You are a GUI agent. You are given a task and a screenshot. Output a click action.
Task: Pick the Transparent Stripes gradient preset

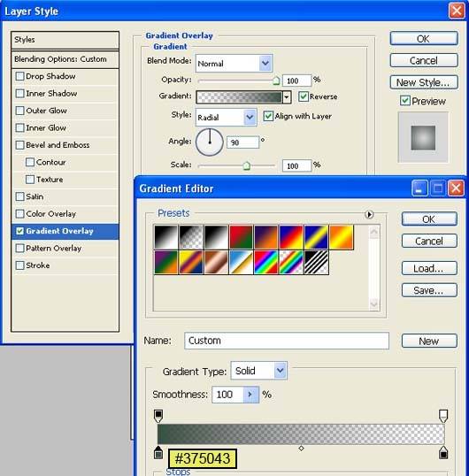click(316, 262)
